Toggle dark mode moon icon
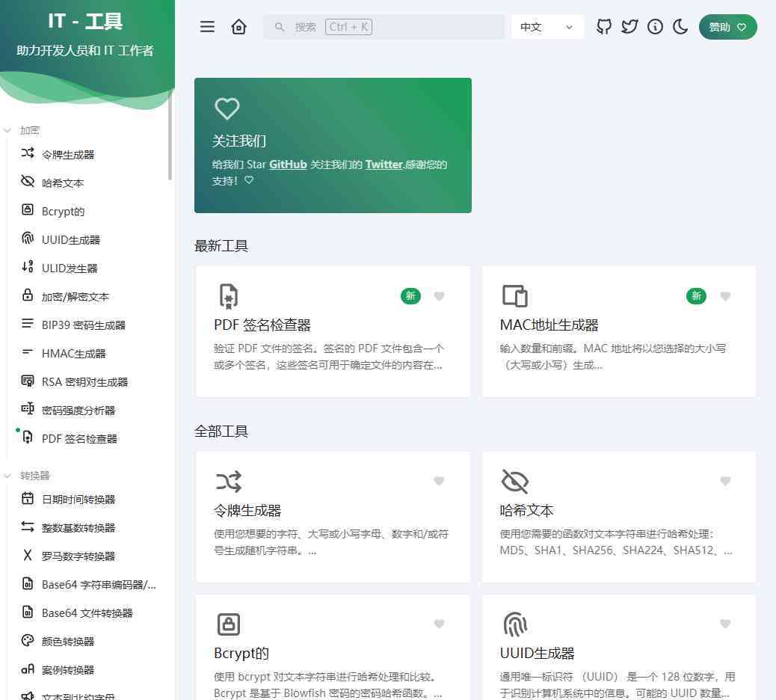This screenshot has width=776, height=700. (681, 27)
